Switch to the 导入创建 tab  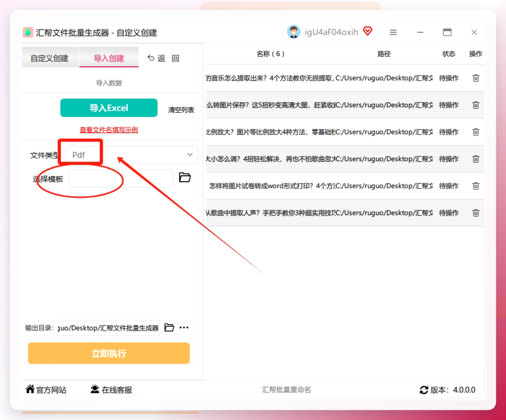[x=109, y=58]
